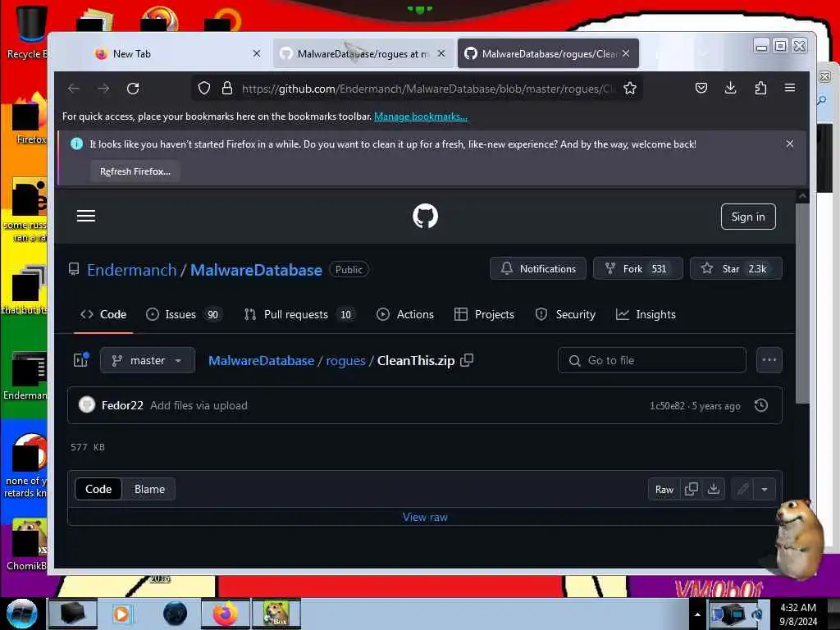
Task: Show hidden system tray icons
Action: coord(697,614)
